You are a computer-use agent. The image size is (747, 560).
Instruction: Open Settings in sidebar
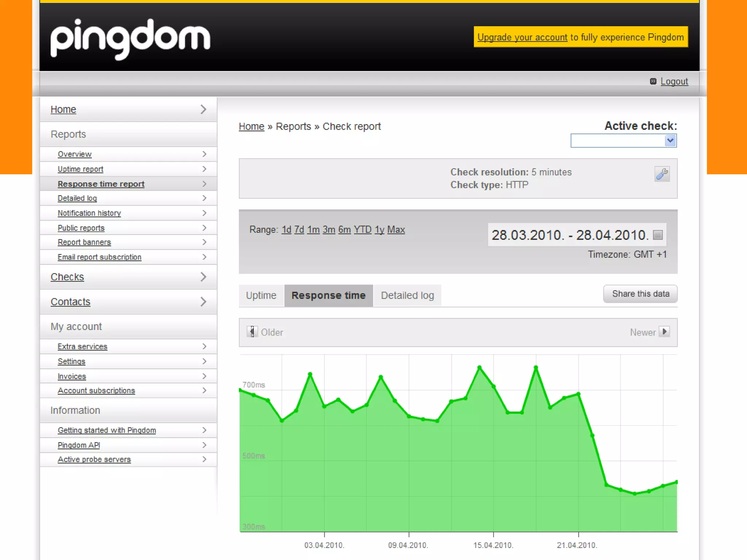pos(71,362)
